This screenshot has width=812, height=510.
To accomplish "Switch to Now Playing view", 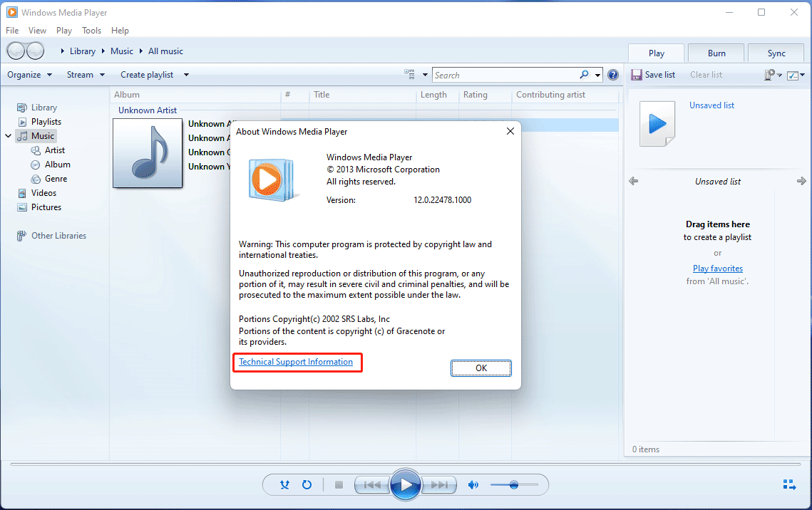I will point(789,484).
